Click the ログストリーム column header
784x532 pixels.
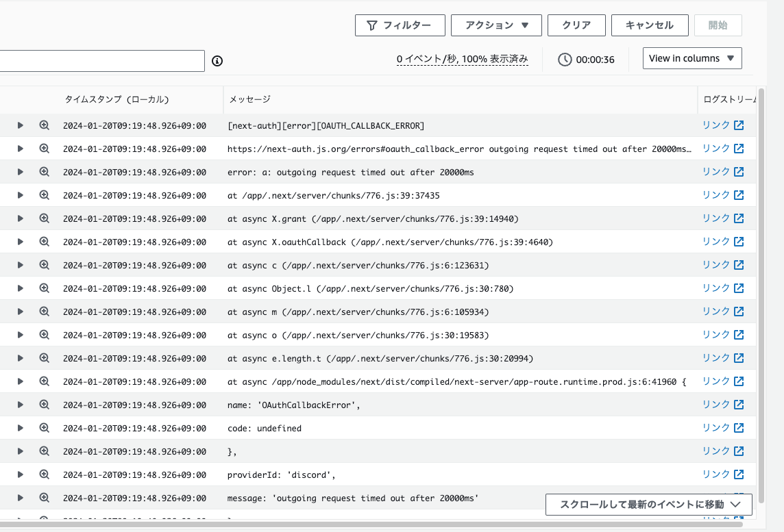click(x=729, y=99)
